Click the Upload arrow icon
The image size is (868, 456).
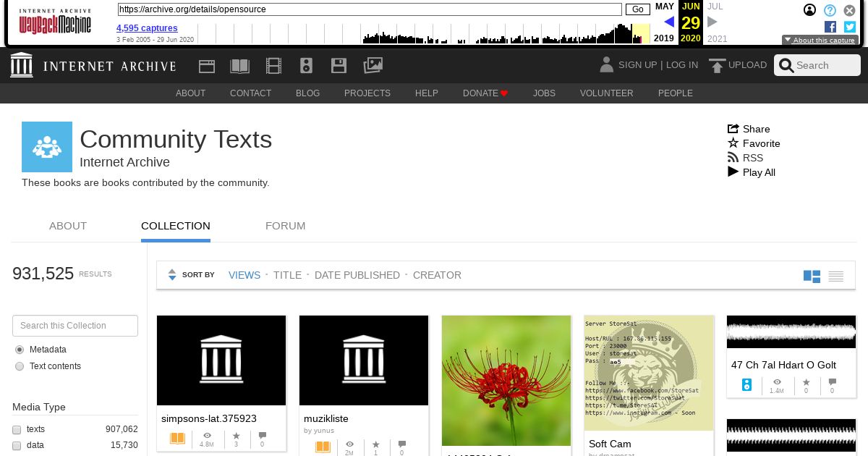point(717,66)
